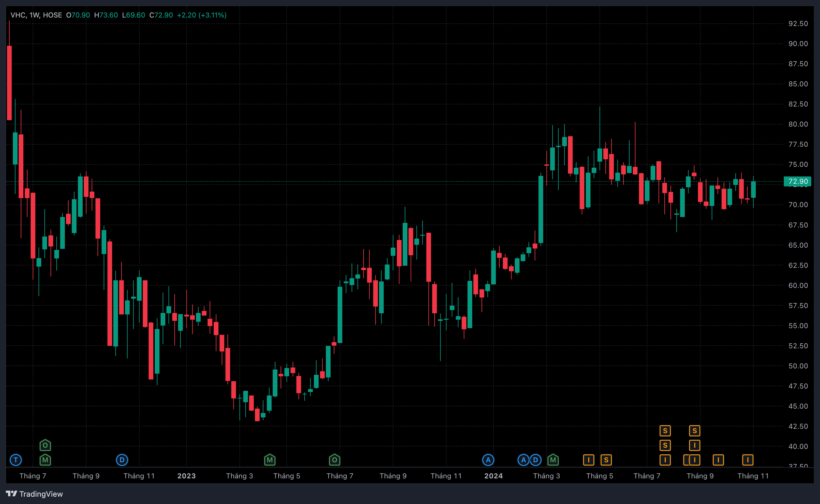Open the orange I marker near Tháng 11 2024
820x504 pixels.
point(748,460)
